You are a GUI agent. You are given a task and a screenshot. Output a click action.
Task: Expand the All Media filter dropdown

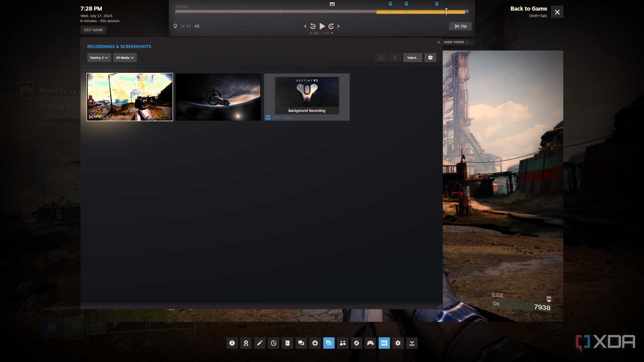pos(125,58)
